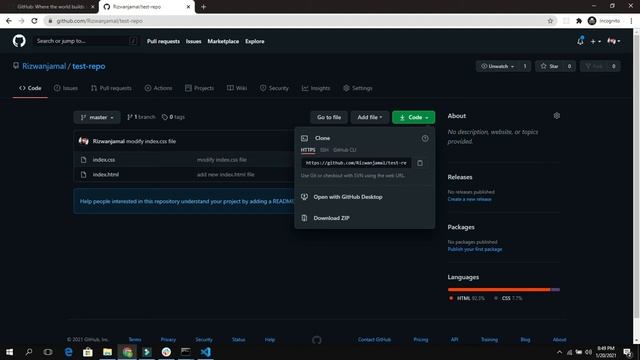Switch to the repository Pull requests tab
This screenshot has height=360, width=640.
[111, 88]
